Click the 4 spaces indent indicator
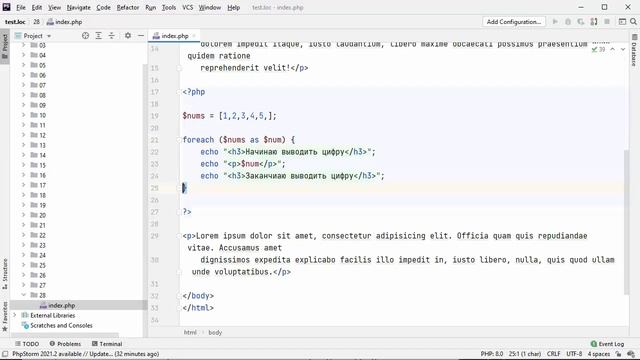Screen dimensions: 640x360 [598, 354]
